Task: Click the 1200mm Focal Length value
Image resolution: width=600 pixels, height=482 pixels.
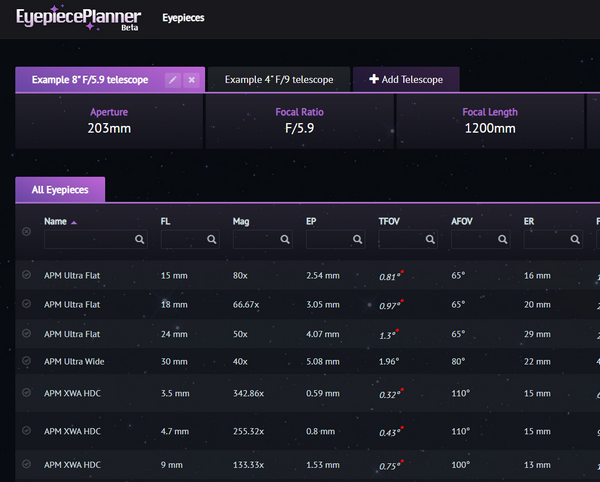Action: 490,128
